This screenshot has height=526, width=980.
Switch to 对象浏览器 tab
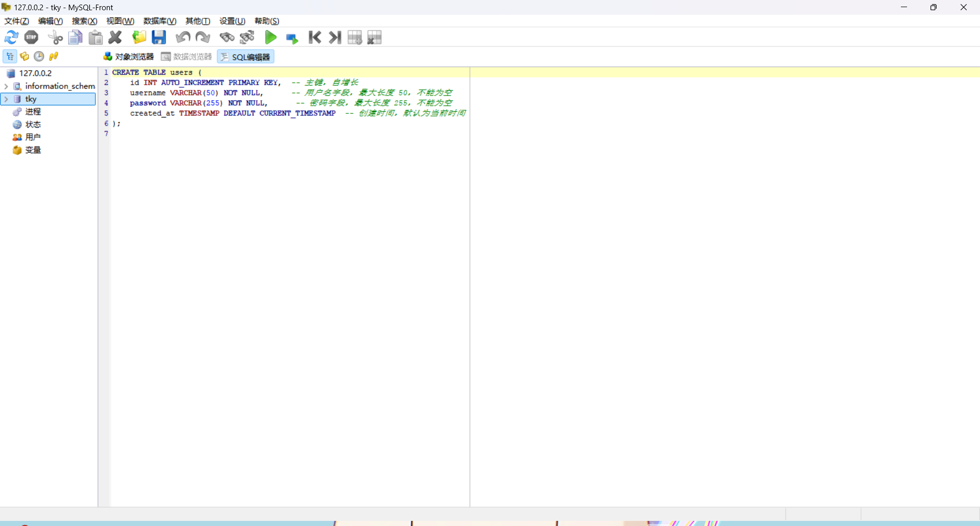coord(129,57)
